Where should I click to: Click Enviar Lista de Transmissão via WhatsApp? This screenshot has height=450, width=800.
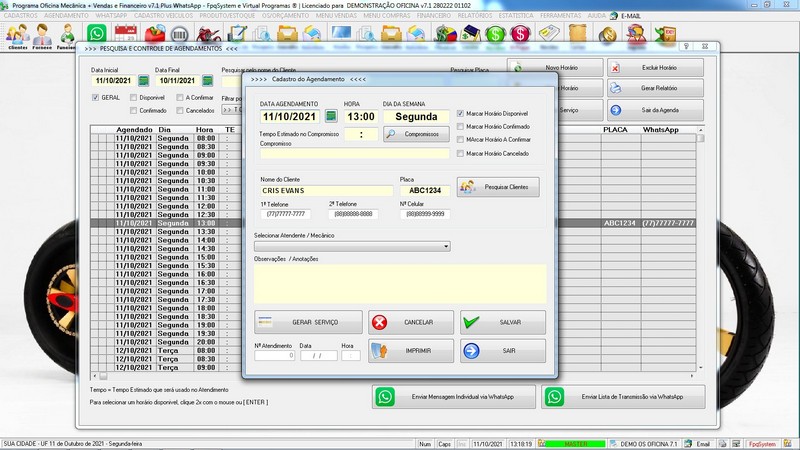click(623, 397)
